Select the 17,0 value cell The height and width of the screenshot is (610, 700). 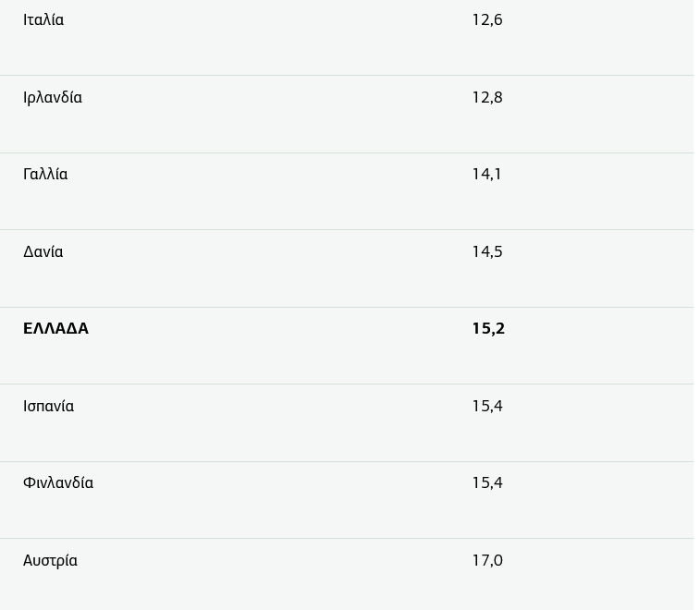point(487,561)
